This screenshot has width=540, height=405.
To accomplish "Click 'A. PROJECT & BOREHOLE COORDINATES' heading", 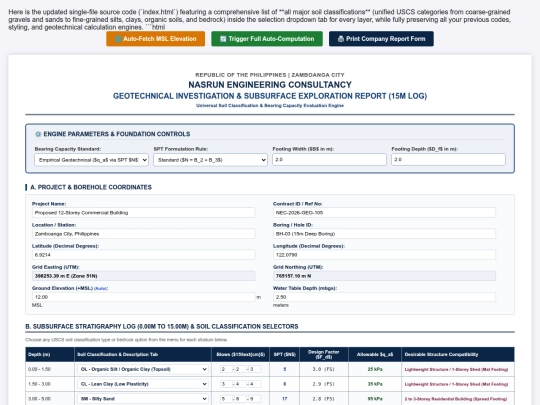I will [91, 187].
